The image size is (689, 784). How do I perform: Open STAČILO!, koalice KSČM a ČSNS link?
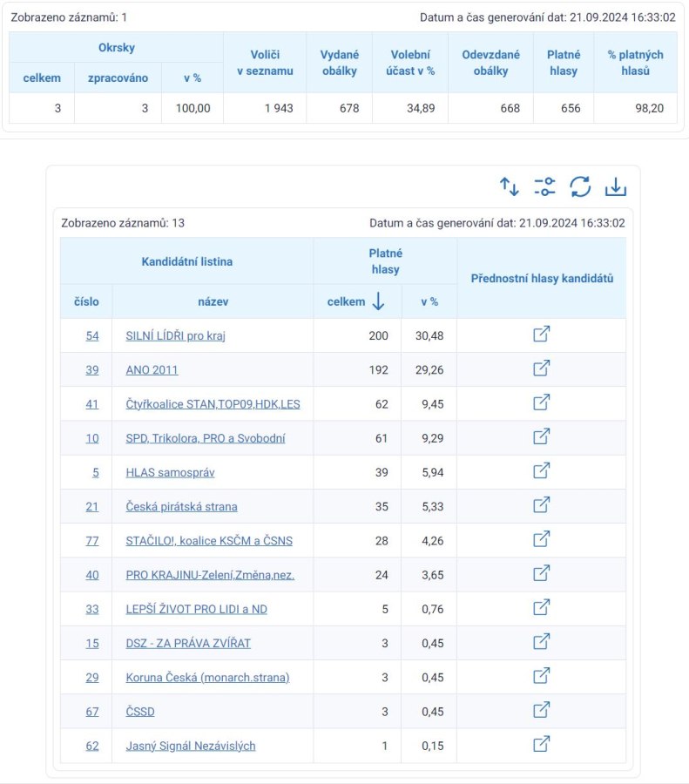[x=209, y=540]
